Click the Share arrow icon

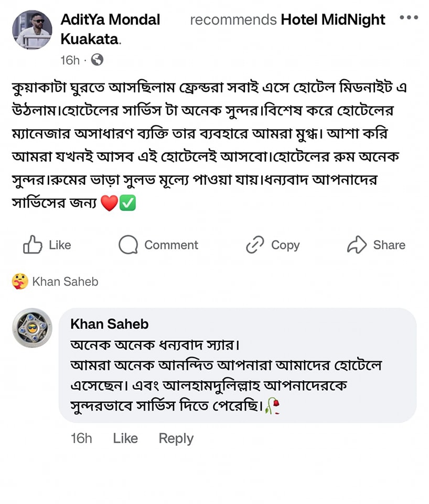coord(357,245)
